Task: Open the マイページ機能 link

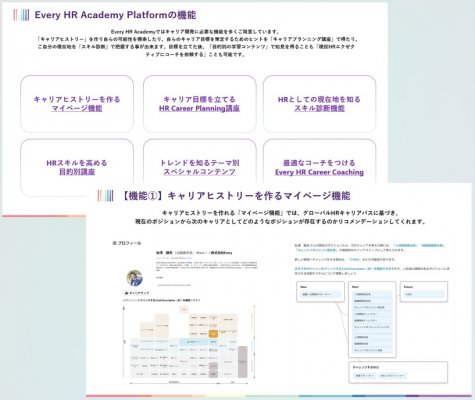Action: [x=77, y=108]
